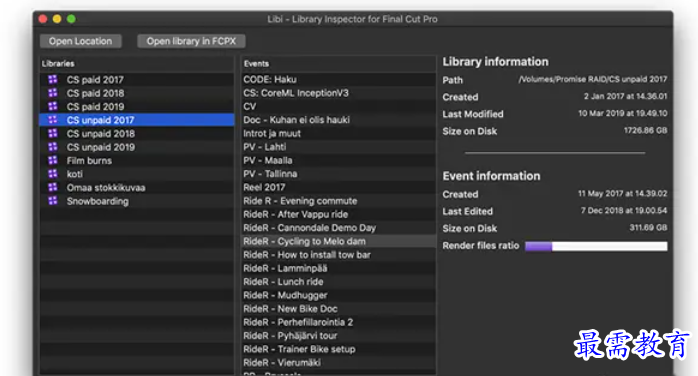Click the green zoom window button

pos(71,19)
